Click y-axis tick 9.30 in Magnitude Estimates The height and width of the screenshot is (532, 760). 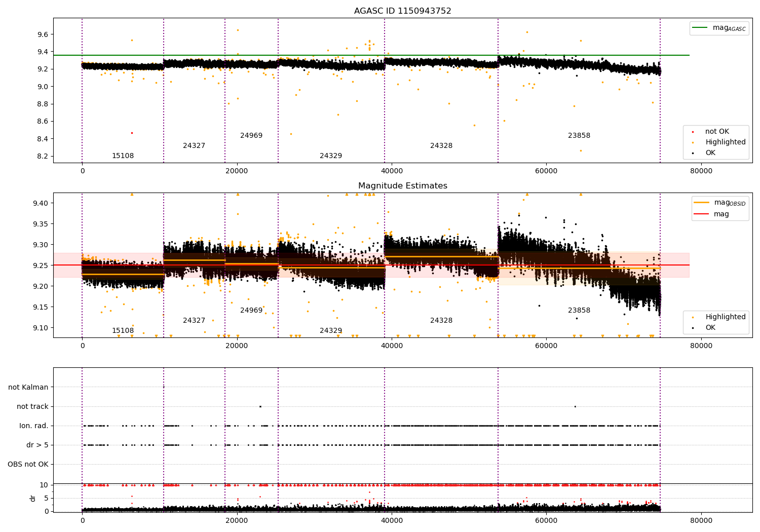click(41, 245)
